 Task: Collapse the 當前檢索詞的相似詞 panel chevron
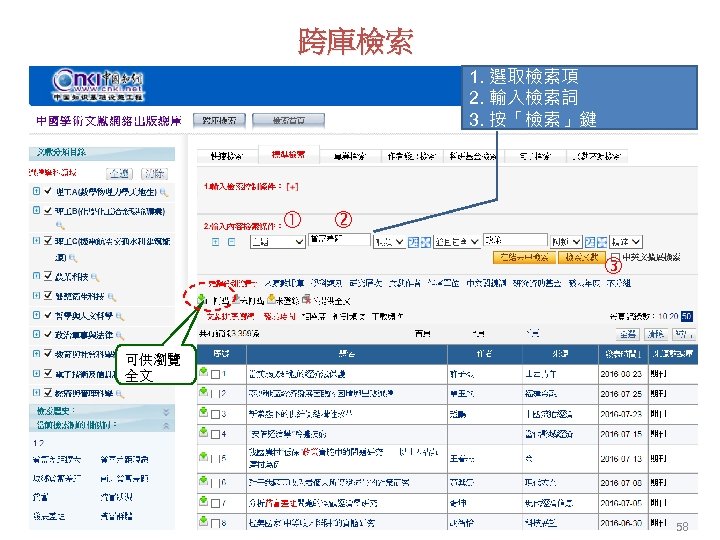(166, 426)
